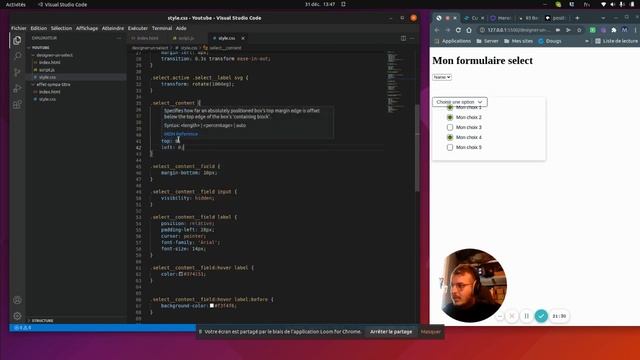Collapse the Choisir une option dropdown
This screenshot has width=640, height=360.
click(x=460, y=102)
